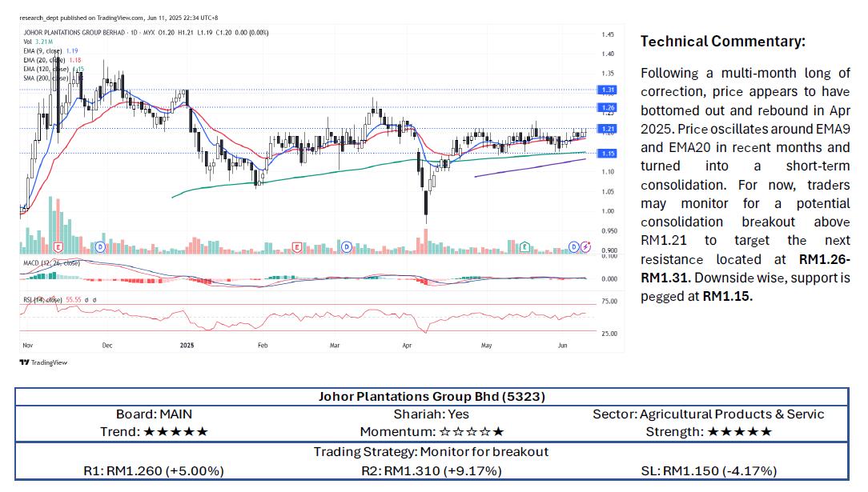Click the research_dept published header line
868x492 pixels.
(119, 18)
